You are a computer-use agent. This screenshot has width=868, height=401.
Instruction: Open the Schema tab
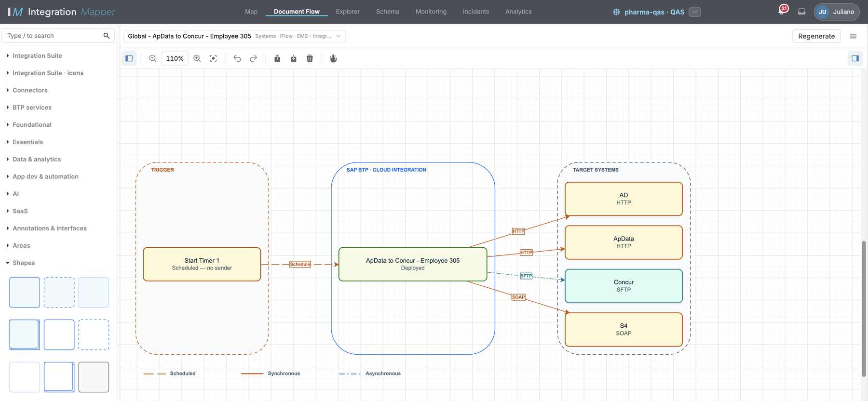click(388, 12)
